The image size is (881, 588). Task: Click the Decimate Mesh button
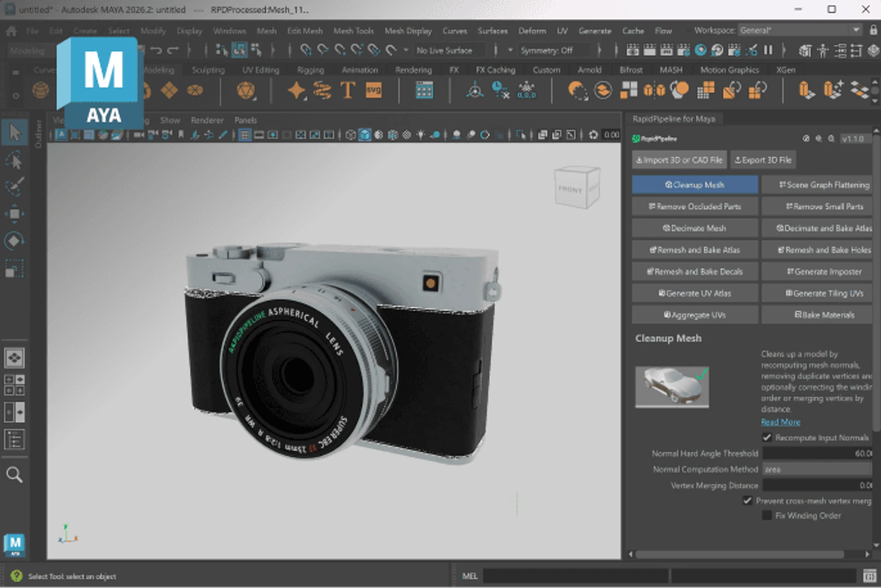(694, 228)
